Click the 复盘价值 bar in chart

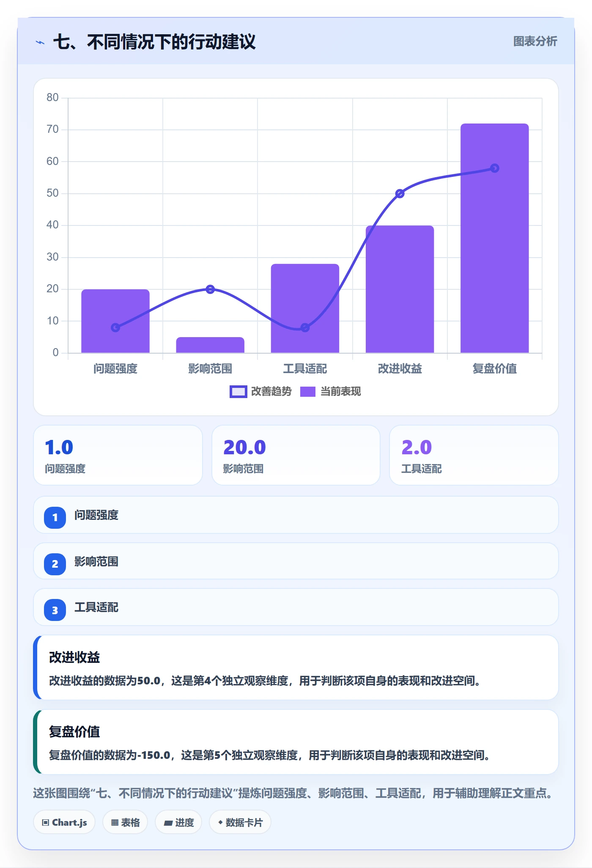pos(495,238)
